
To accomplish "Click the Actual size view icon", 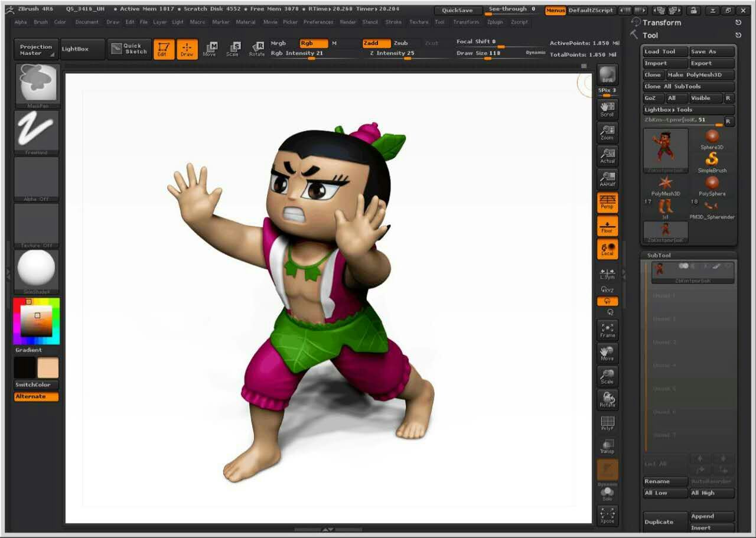I will 607,155.
